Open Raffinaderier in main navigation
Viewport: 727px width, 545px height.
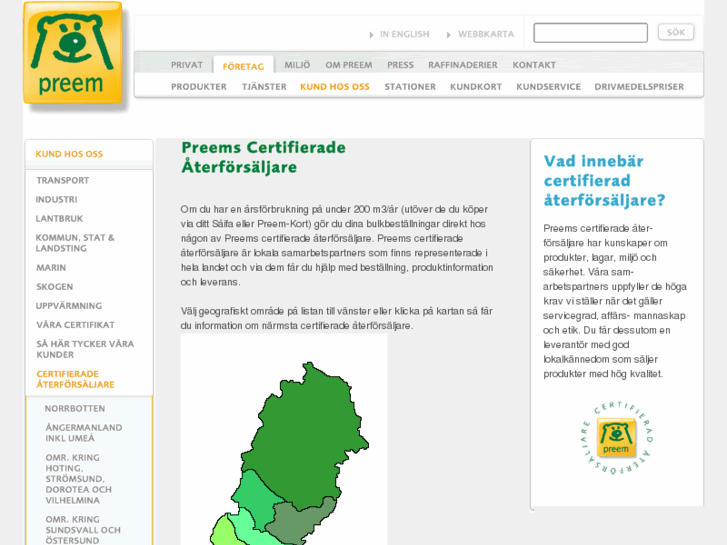coord(463,65)
